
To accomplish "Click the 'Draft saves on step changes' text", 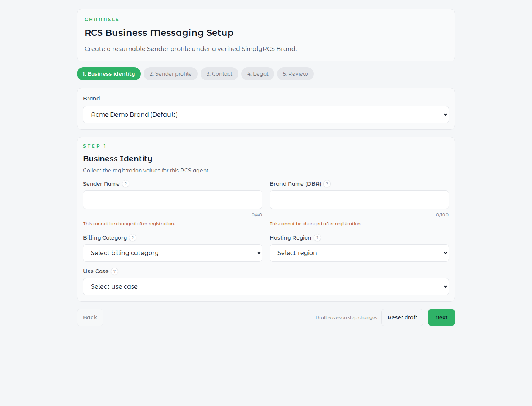I will pyautogui.click(x=346, y=317).
